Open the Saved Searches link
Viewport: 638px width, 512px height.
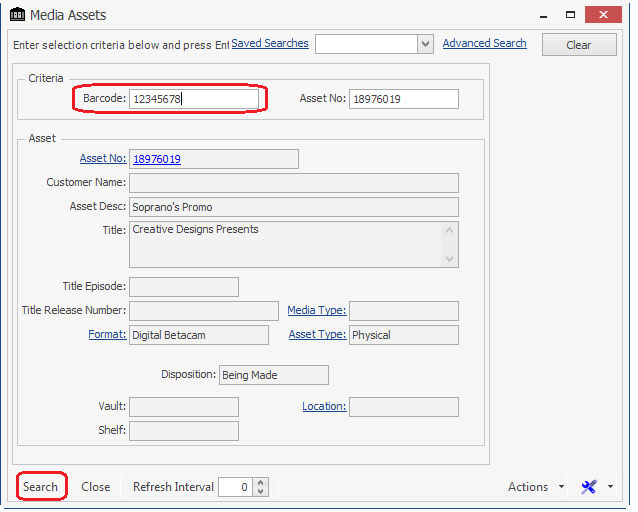click(270, 43)
